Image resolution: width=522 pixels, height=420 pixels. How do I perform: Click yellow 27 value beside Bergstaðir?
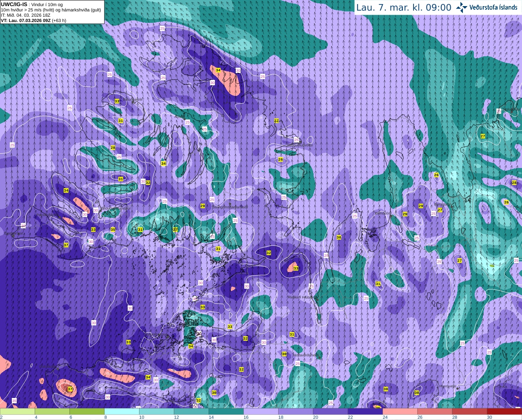[440, 210]
